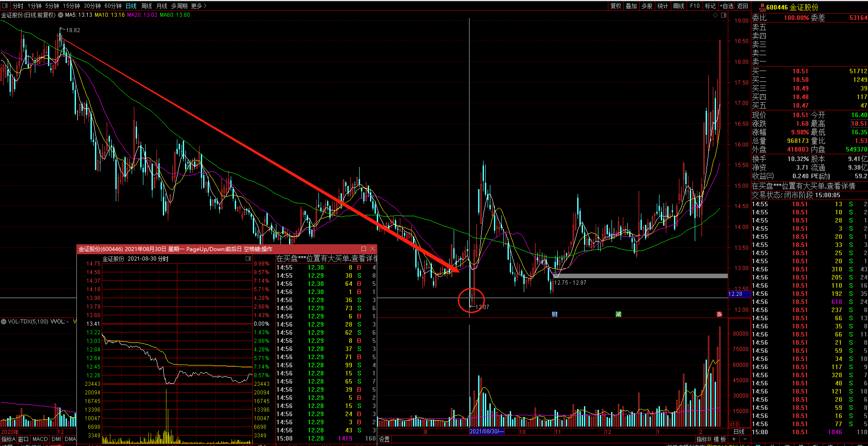Expand the 更多 periods menu
This screenshot has width=868, height=446.
tap(199, 6)
